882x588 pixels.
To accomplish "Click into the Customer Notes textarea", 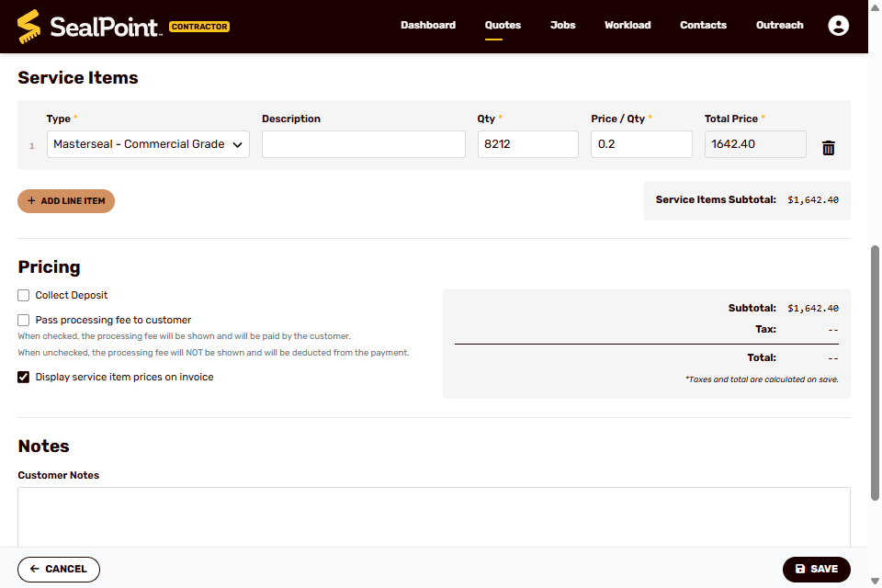I will coord(434,516).
